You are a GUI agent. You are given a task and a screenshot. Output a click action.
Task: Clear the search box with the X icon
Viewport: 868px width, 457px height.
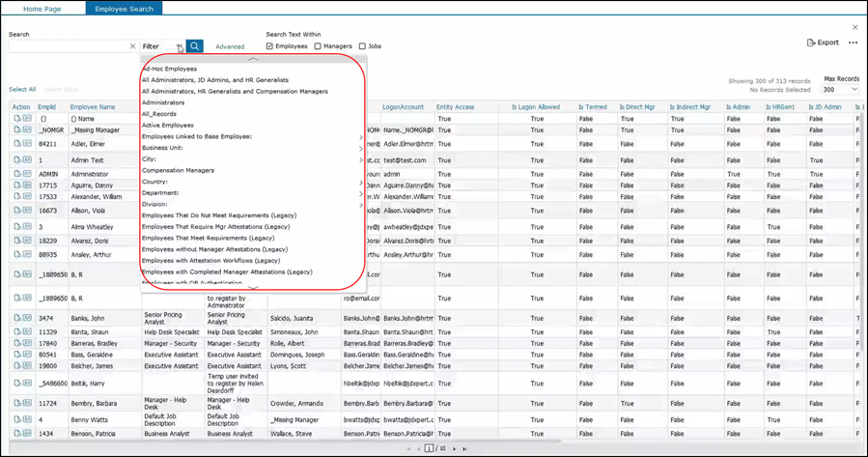tap(132, 46)
